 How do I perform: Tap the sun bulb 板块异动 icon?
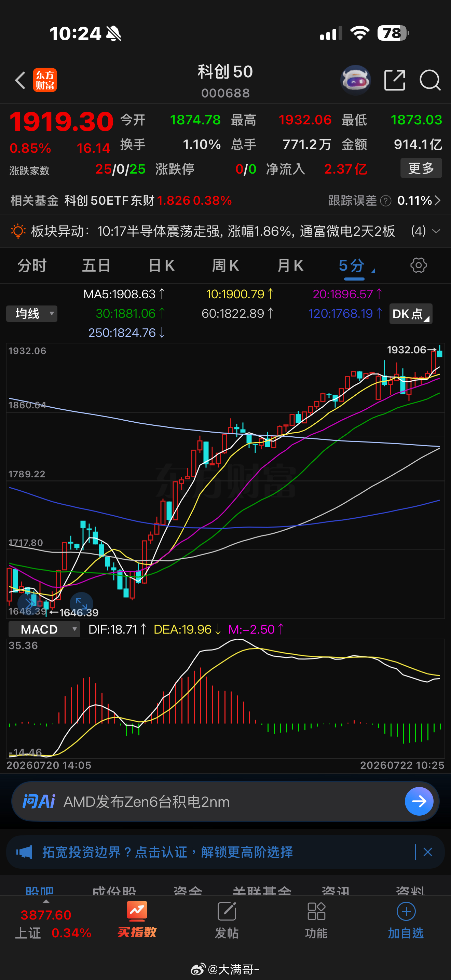(18, 231)
